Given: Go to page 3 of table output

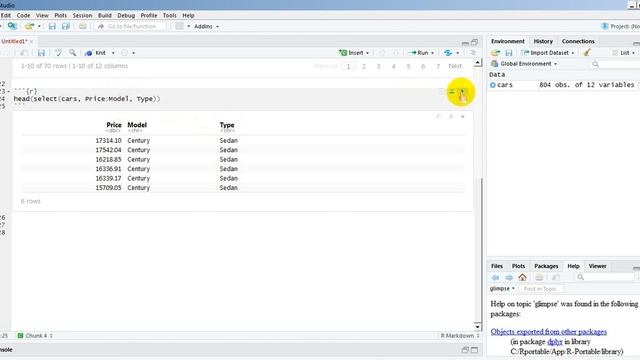Looking at the screenshot, I should tap(378, 66).
